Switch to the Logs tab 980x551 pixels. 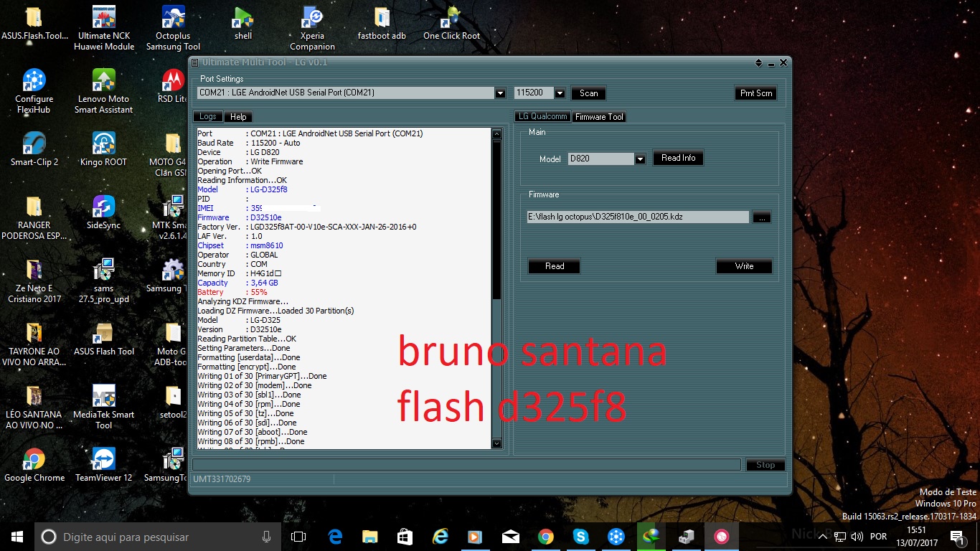208,116
